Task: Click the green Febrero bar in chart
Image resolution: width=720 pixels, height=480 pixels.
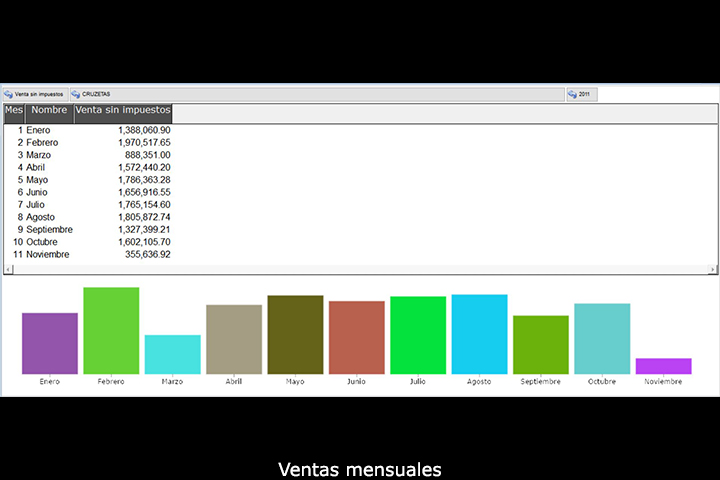Action: 111,330
